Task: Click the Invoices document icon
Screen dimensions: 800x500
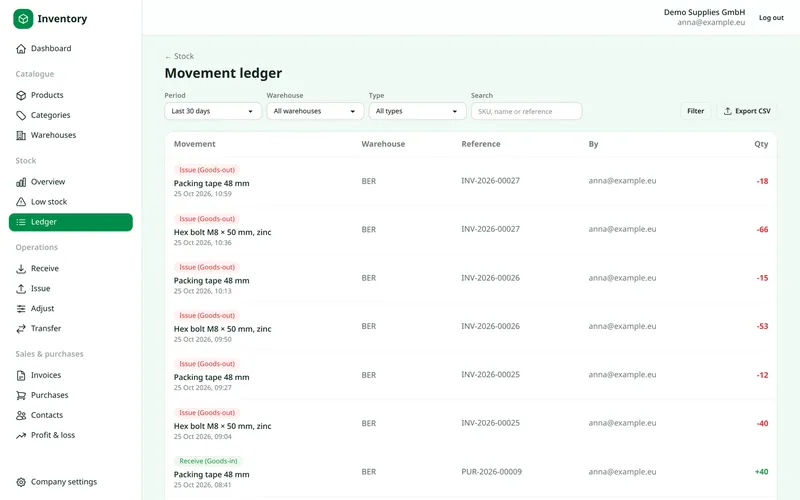Action: (21, 376)
